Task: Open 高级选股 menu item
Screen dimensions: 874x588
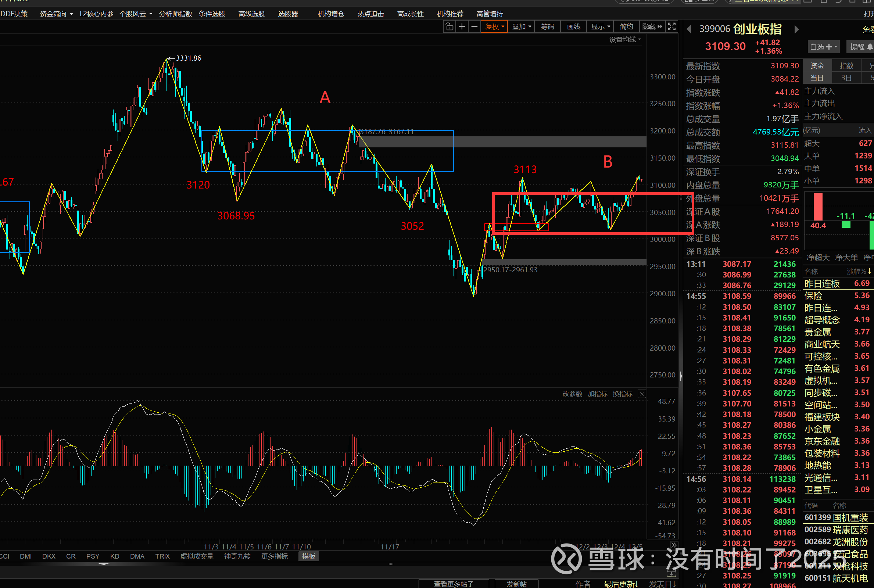Action: [x=252, y=14]
